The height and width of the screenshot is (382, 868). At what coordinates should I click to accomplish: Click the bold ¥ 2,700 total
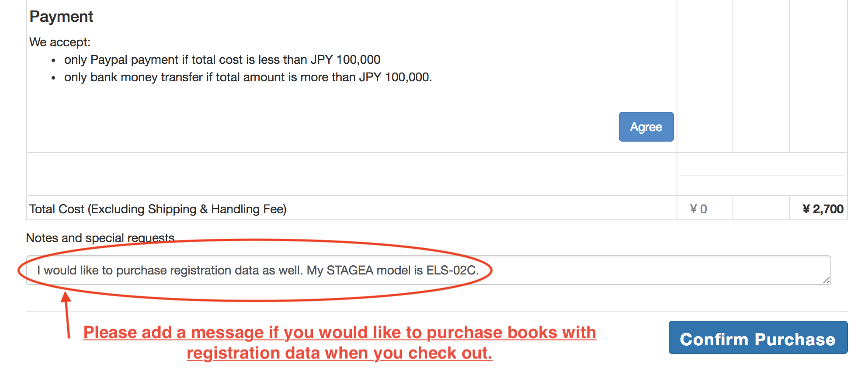823,209
